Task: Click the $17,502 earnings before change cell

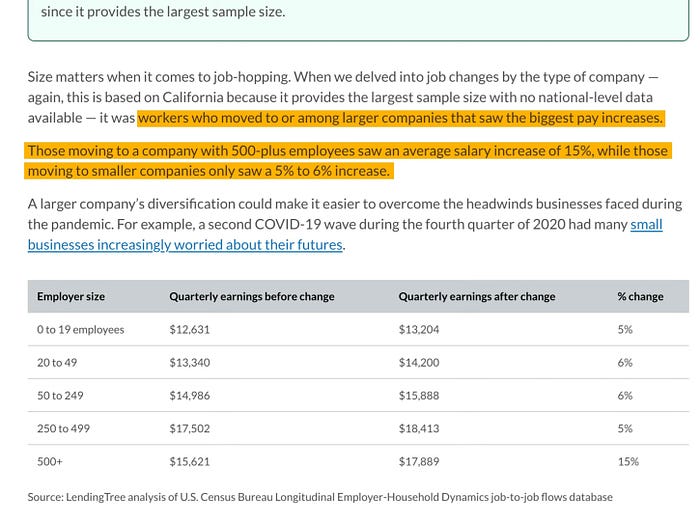Action: (190, 429)
